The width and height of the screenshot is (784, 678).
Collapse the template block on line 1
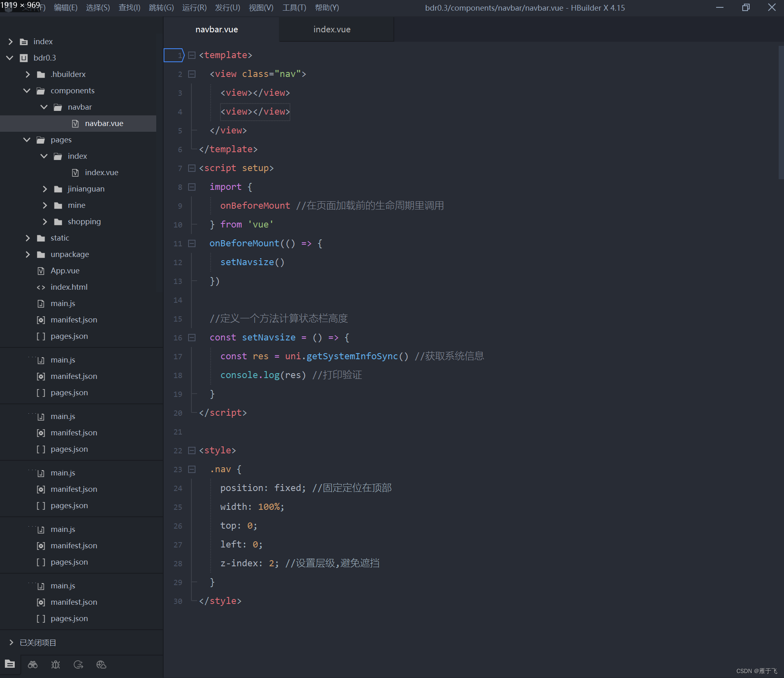point(191,55)
